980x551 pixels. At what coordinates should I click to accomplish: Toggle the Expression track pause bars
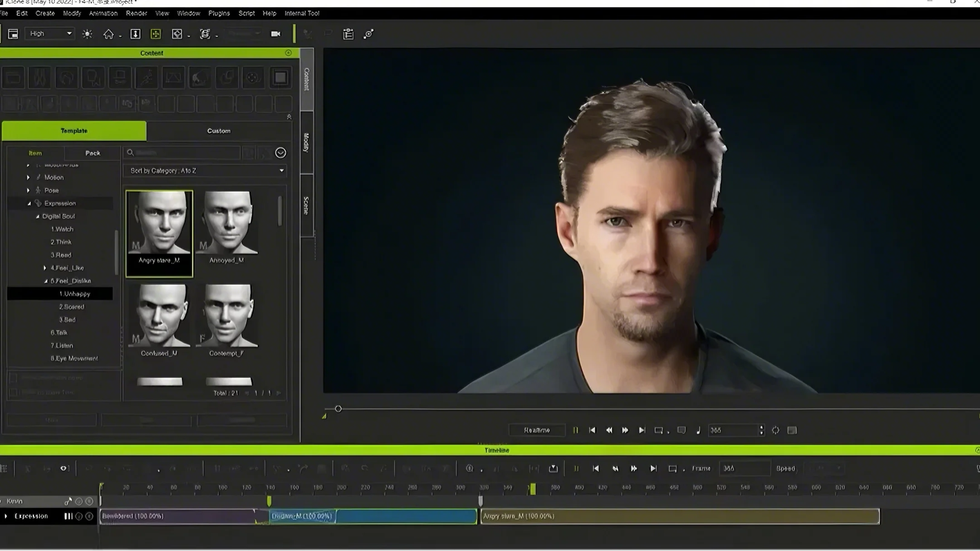[68, 516]
